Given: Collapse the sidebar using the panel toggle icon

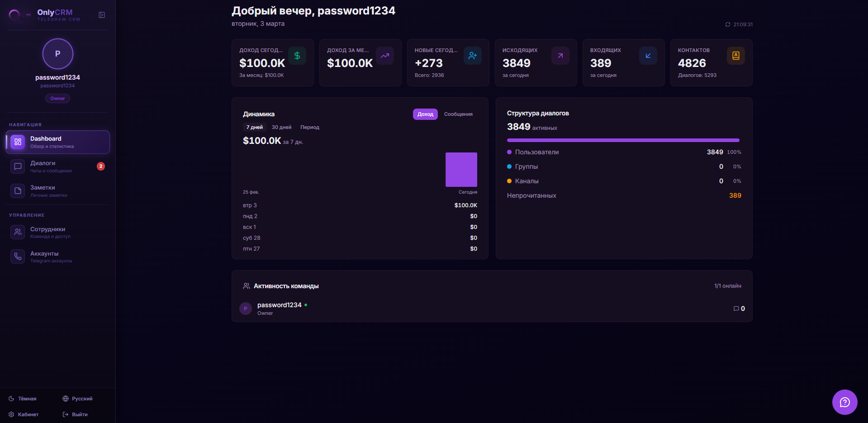Looking at the screenshot, I should point(101,15).
